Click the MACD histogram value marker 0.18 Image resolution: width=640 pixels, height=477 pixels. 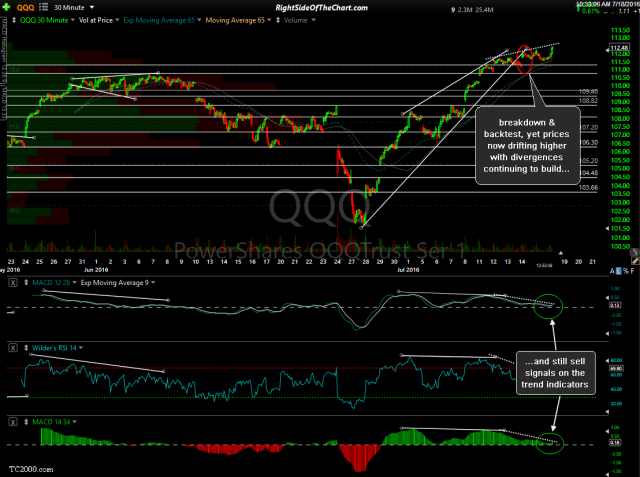pos(615,443)
